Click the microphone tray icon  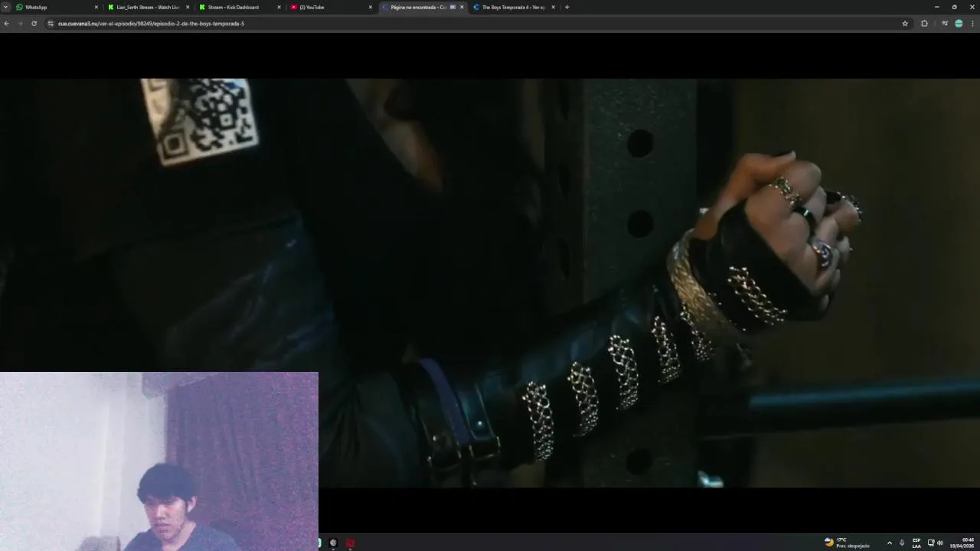[902, 543]
